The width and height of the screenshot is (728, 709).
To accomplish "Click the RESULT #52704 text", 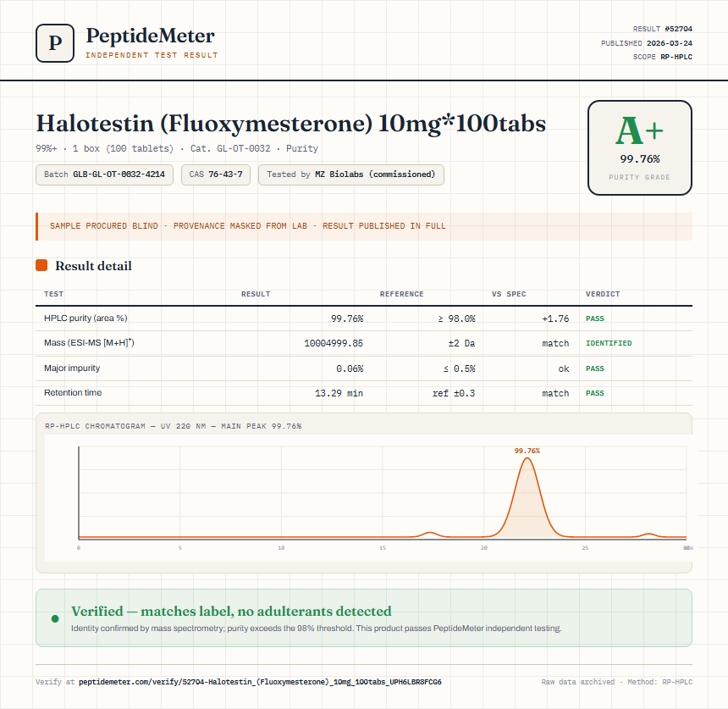I will 663,29.
